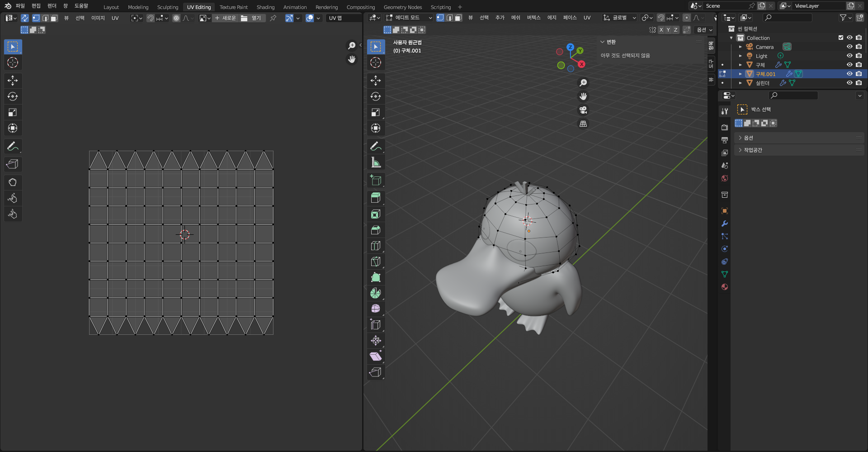The height and width of the screenshot is (452, 868).
Task: Enable Z mirror axis toggle
Action: click(675, 30)
